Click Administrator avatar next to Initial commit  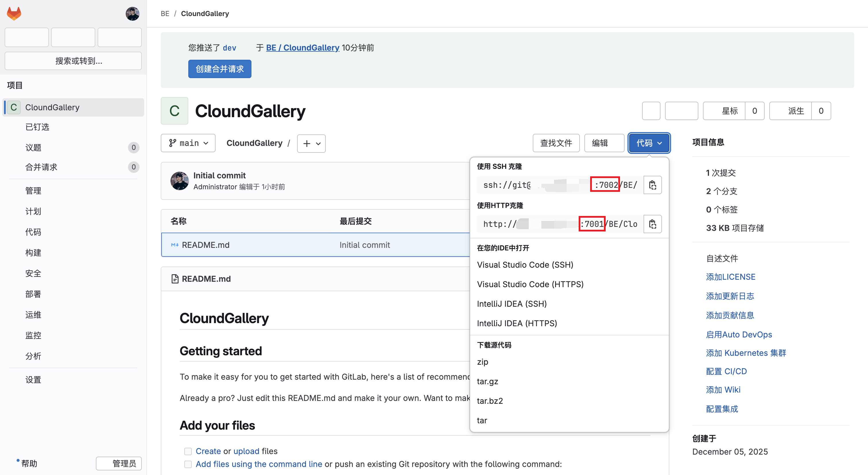click(180, 181)
